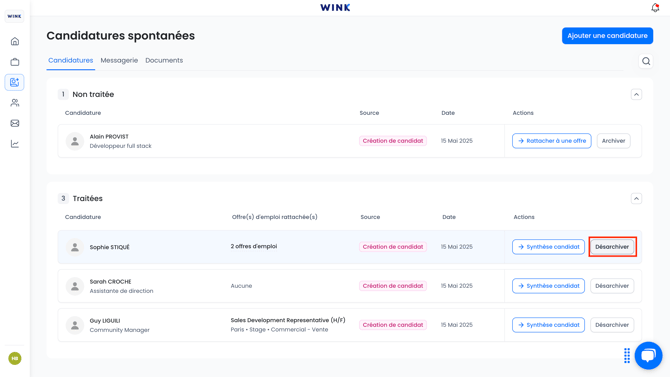Image resolution: width=670 pixels, height=377 pixels.
Task: Open the Home icon in sidebar
Action: pyautogui.click(x=15, y=41)
